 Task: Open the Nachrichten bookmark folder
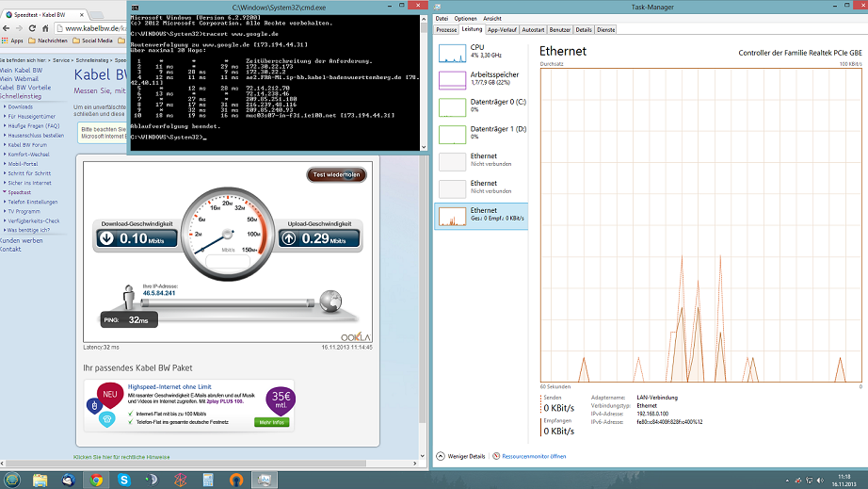pos(48,41)
